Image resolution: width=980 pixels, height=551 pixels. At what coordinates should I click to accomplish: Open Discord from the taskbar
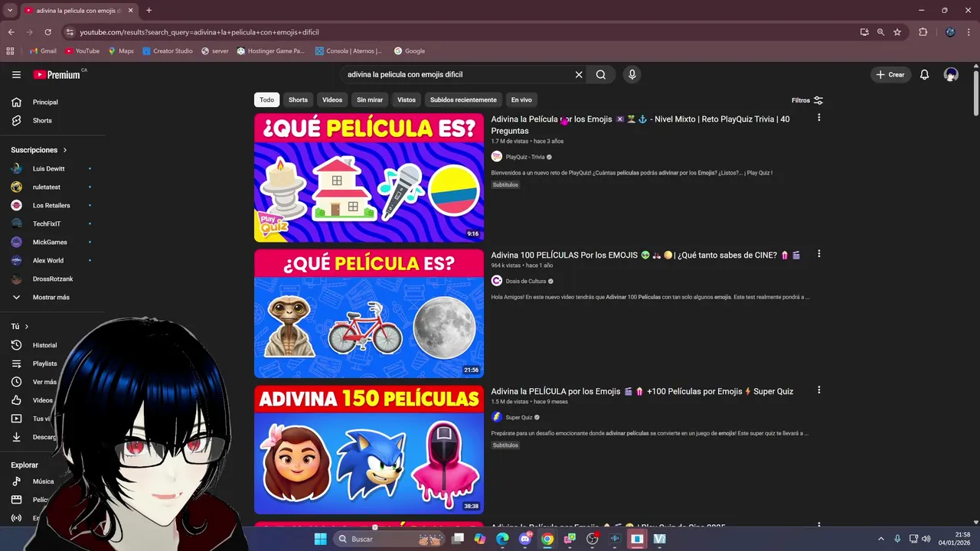click(524, 539)
